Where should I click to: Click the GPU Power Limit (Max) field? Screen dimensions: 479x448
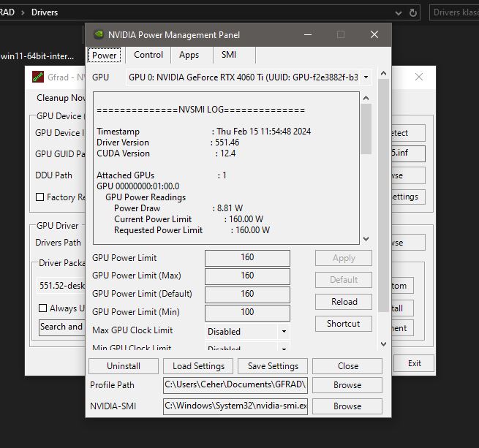(247, 276)
